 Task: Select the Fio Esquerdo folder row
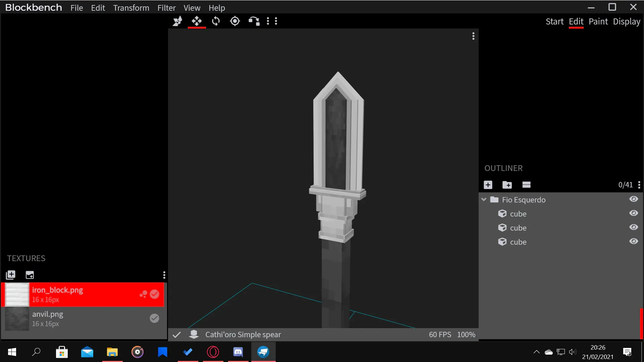tap(560, 200)
